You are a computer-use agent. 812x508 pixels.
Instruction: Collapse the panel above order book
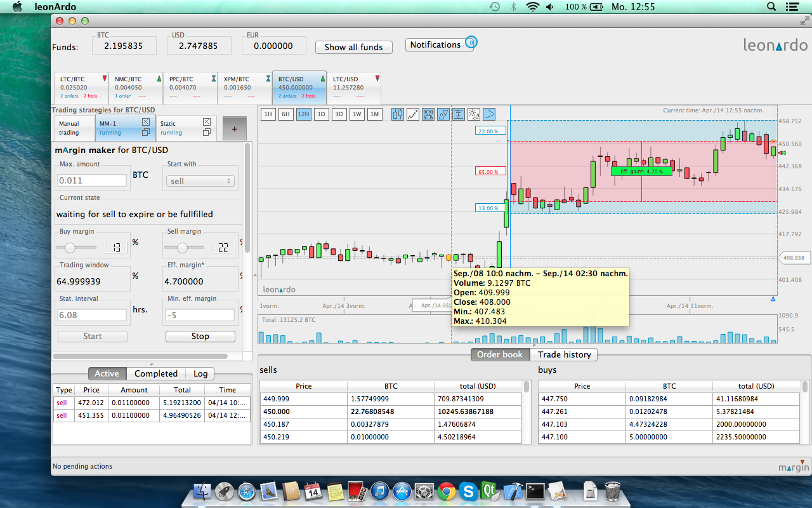534,345
